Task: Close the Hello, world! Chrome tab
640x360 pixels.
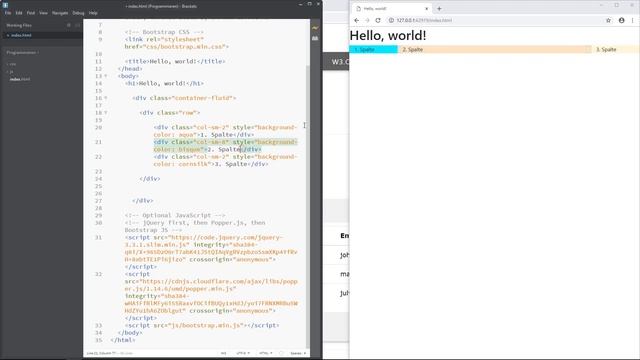Action: coord(427,9)
